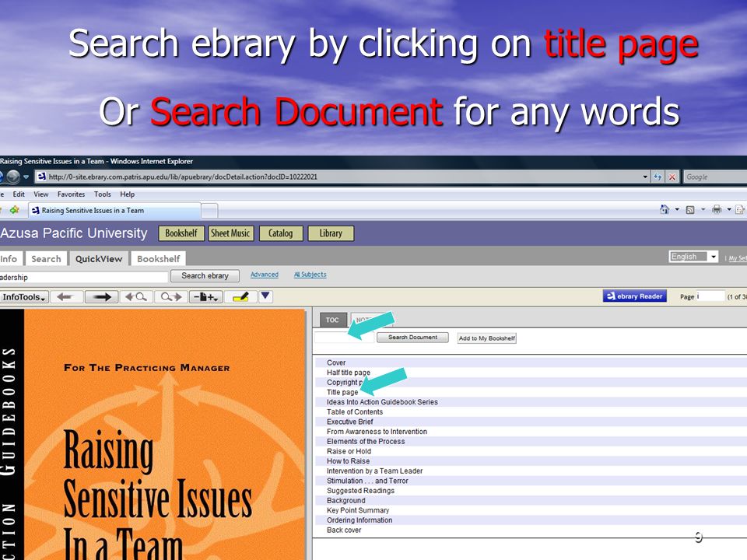Open Table of Contents entry

pos(355,412)
